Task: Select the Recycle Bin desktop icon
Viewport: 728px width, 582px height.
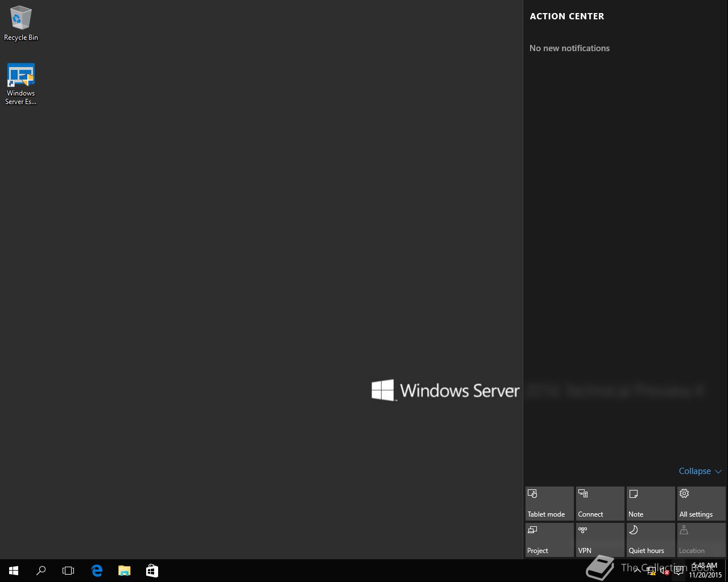Action: 21,24
